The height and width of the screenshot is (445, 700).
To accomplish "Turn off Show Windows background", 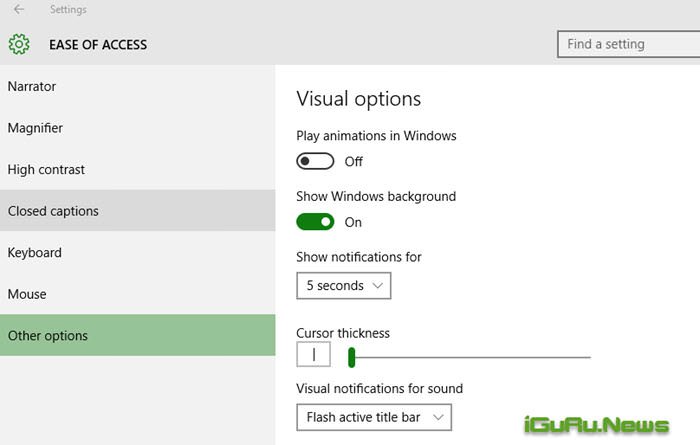I will pos(316,222).
